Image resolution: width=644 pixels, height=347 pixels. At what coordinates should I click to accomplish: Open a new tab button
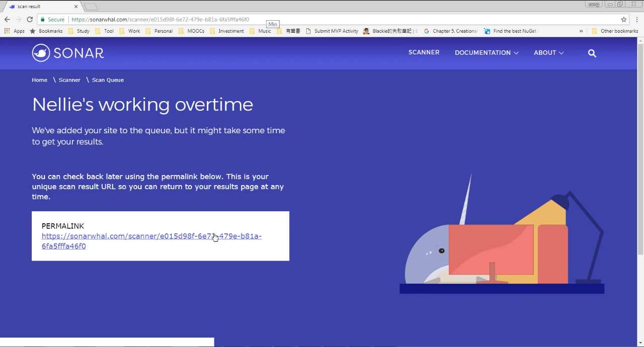click(91, 7)
